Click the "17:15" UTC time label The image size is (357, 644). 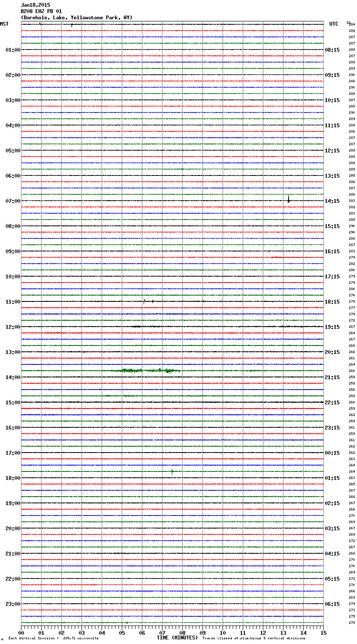(332, 277)
